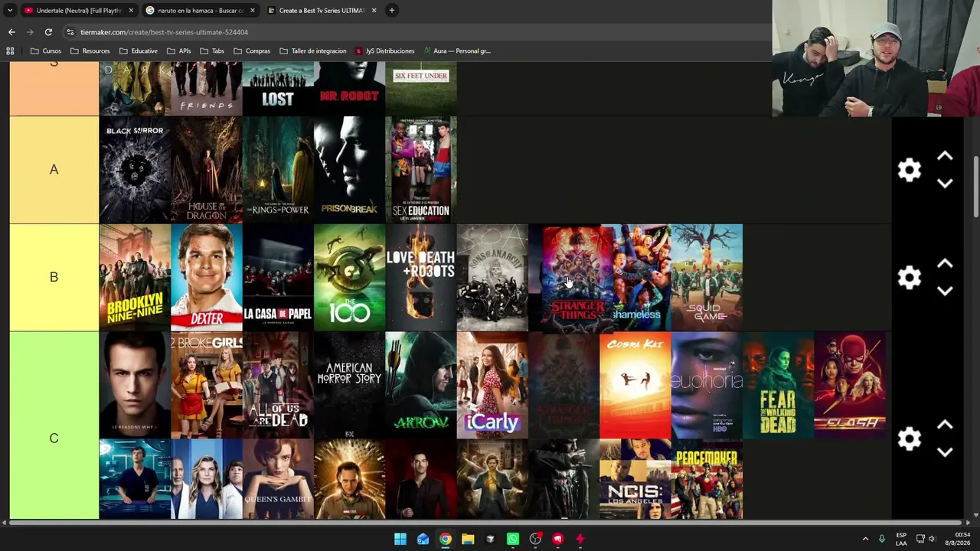Select the House of the Dragon poster
Screen dimensions: 980x551
[207, 170]
